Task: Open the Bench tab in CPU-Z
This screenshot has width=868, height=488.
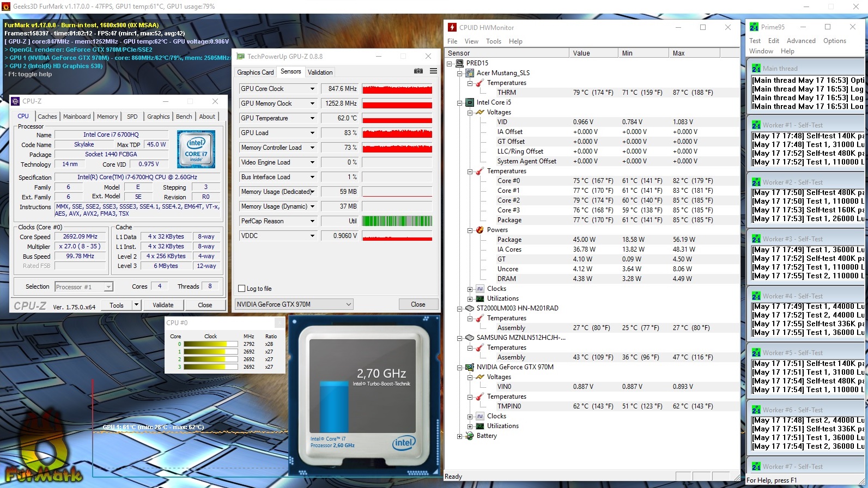Action: 184,117
